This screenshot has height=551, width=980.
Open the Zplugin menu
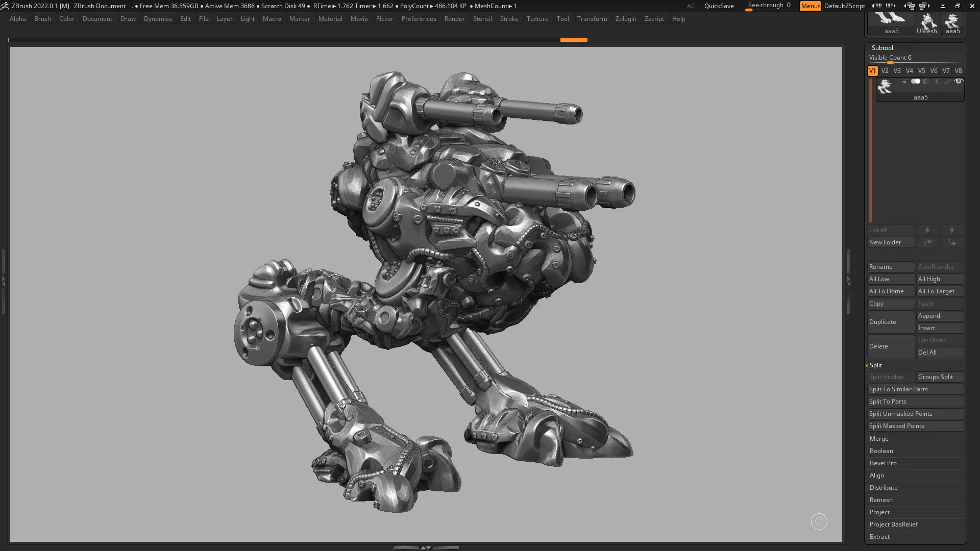coord(625,19)
